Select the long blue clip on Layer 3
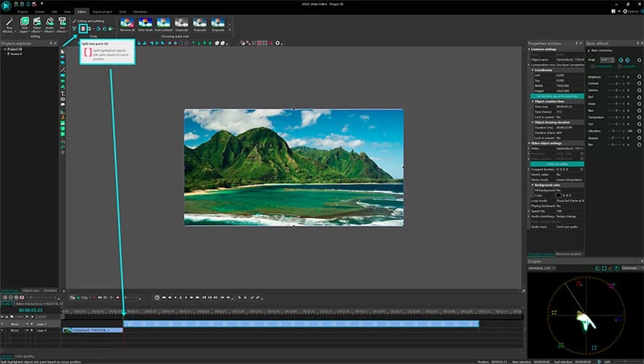The image size is (644, 364). tap(301, 324)
